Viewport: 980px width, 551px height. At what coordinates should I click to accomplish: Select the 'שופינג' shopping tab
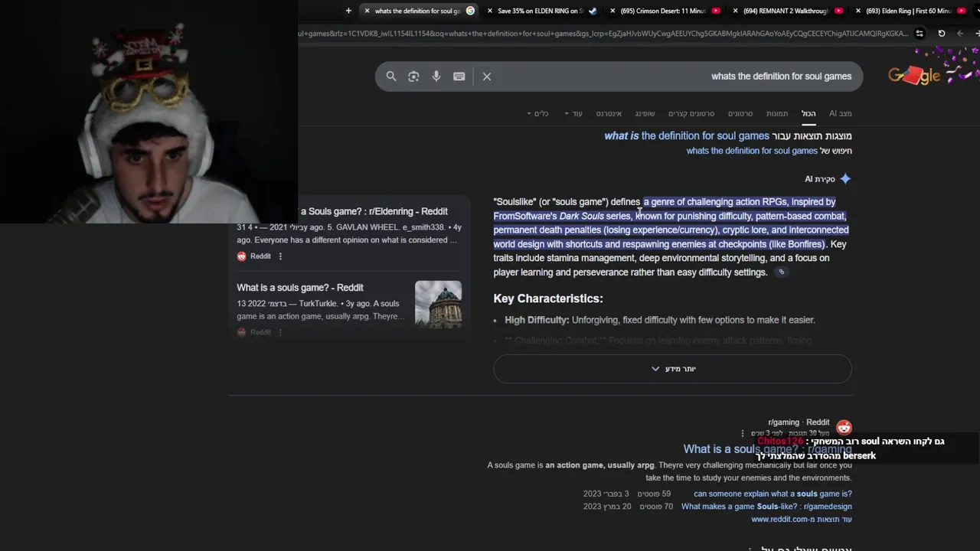click(x=645, y=113)
